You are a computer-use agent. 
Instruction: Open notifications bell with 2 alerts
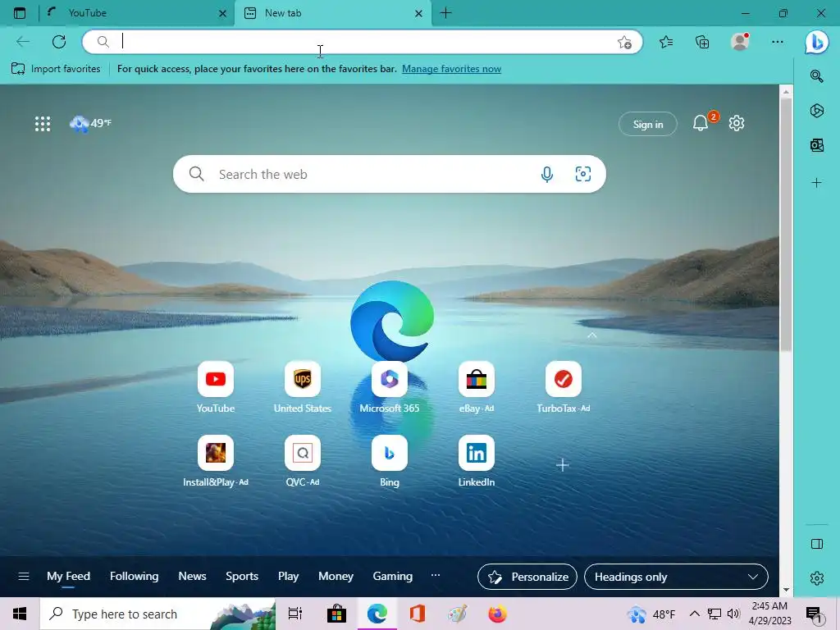pyautogui.click(x=701, y=123)
